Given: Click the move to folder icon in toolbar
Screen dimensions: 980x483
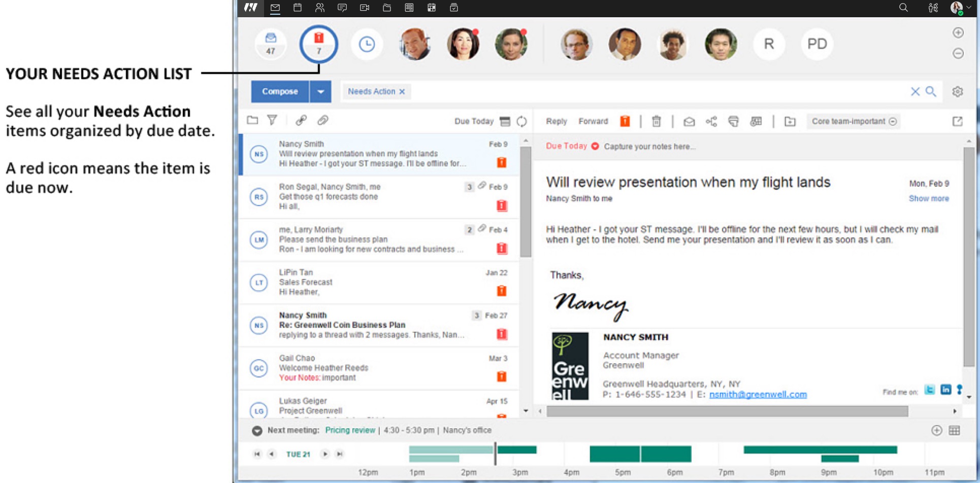Looking at the screenshot, I should coord(790,121).
